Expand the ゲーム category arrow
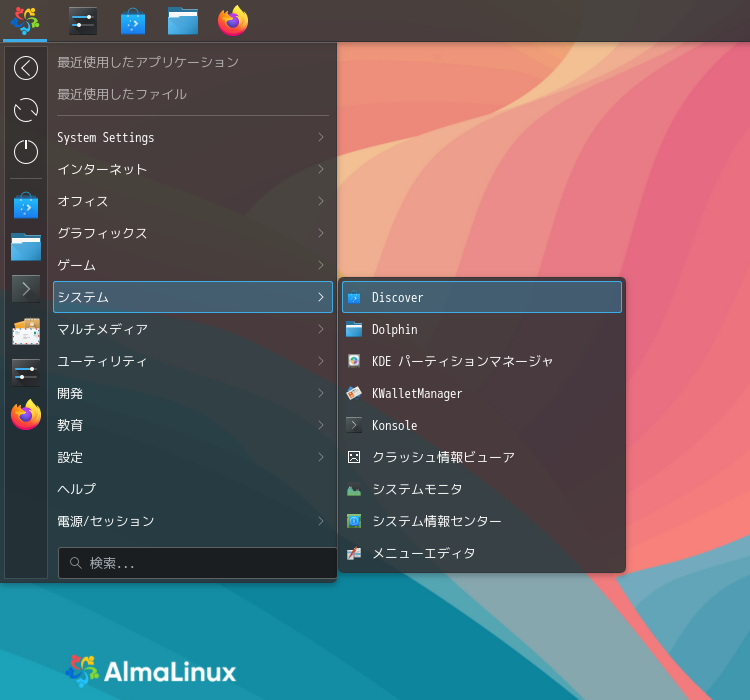This screenshot has width=750, height=700. [321, 265]
